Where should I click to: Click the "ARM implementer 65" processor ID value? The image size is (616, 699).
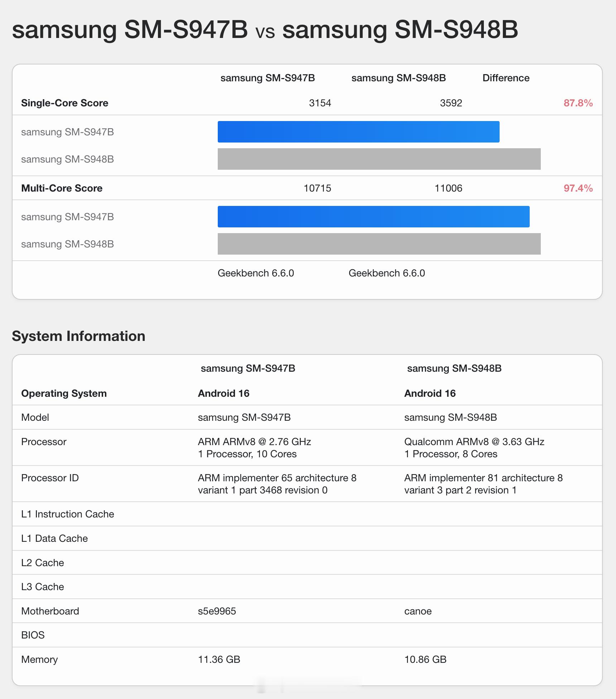[x=277, y=484]
